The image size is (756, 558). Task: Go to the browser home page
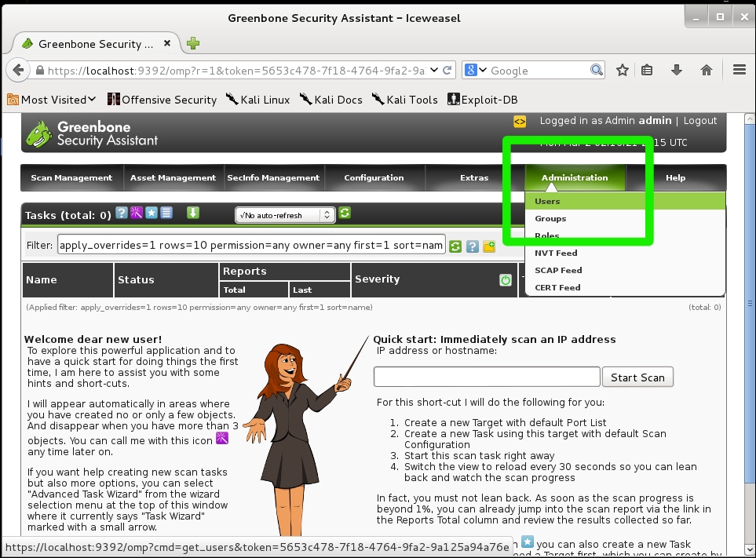[707, 71]
